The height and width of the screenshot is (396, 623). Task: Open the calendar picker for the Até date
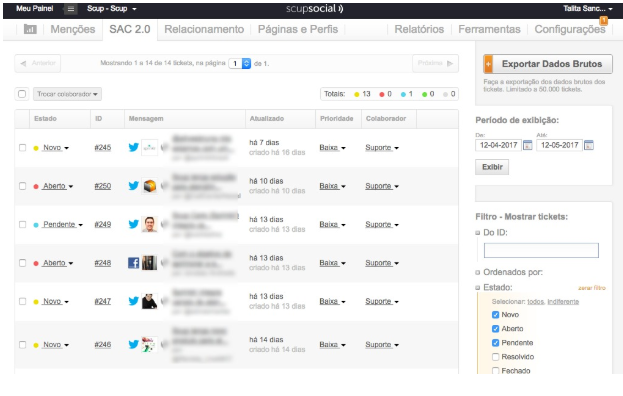click(x=589, y=145)
